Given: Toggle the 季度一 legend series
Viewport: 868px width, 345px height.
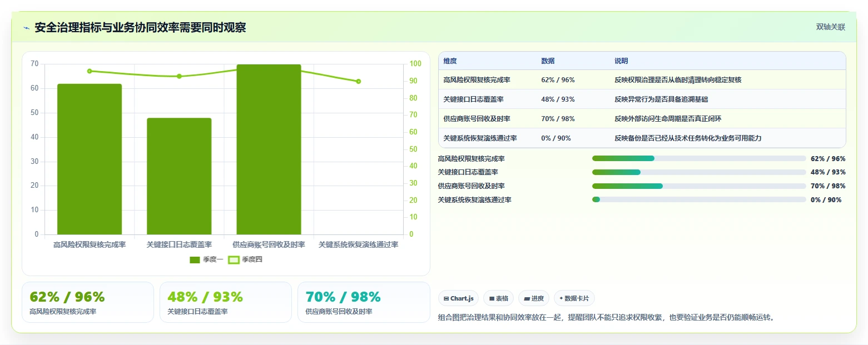Looking at the screenshot, I should [x=206, y=259].
